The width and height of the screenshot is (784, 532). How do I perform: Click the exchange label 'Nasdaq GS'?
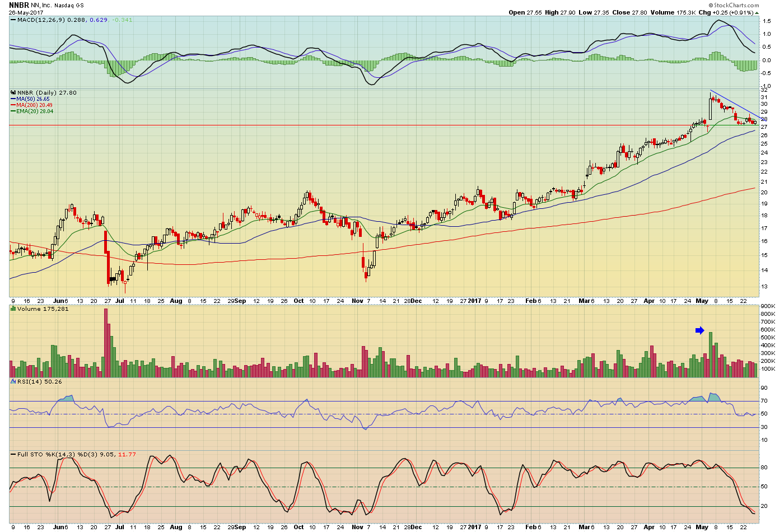(69, 6)
